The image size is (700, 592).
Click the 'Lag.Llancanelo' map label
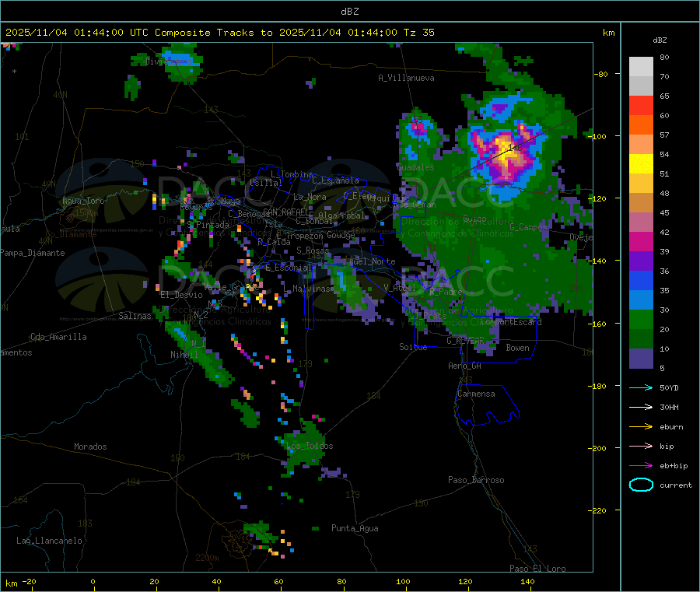point(49,541)
